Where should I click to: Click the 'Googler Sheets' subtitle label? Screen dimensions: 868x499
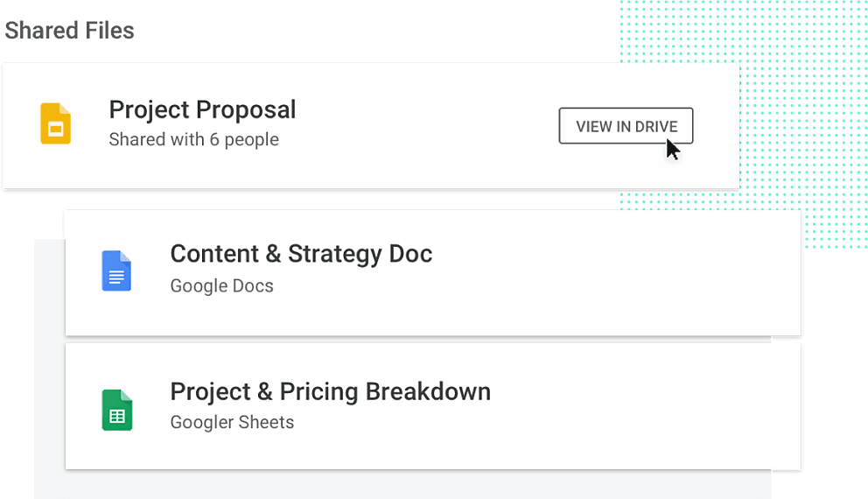coord(232,422)
